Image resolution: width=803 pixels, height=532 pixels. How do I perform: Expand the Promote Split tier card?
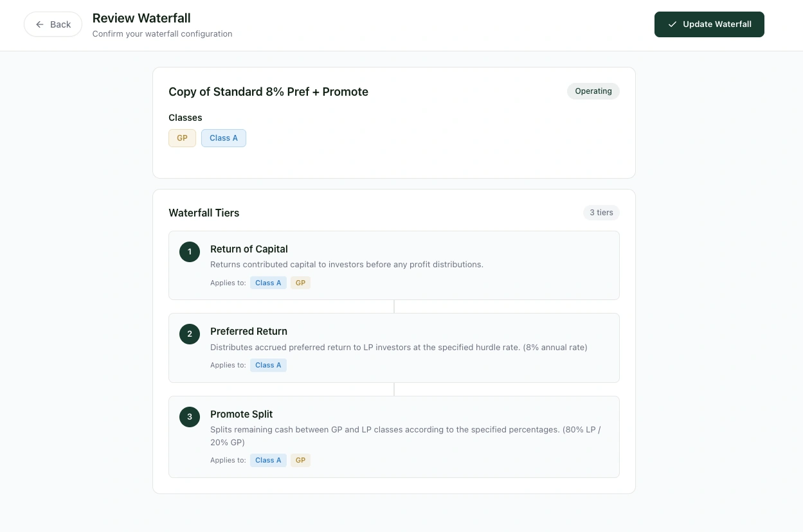tap(393, 437)
